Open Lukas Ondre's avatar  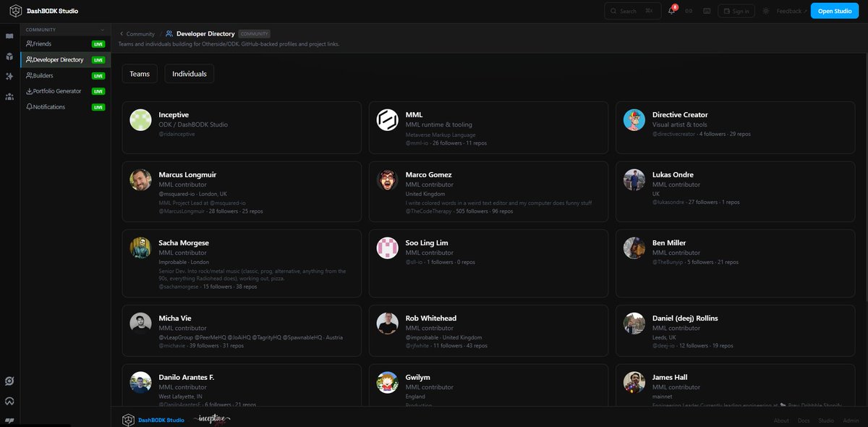click(634, 179)
